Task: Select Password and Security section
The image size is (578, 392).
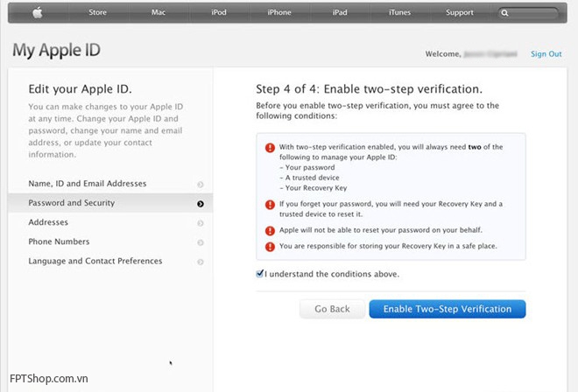Action: coord(110,203)
